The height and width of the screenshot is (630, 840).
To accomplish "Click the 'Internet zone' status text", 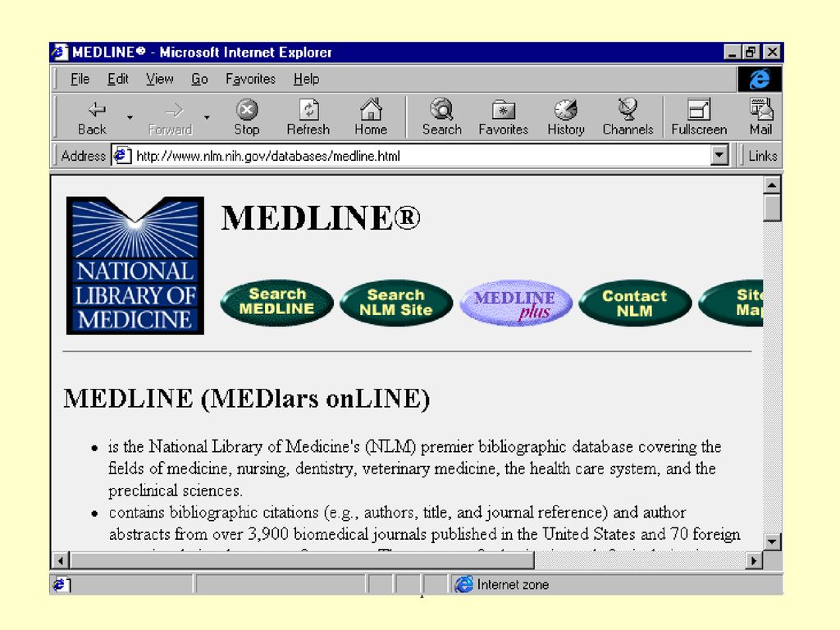I will point(513,584).
